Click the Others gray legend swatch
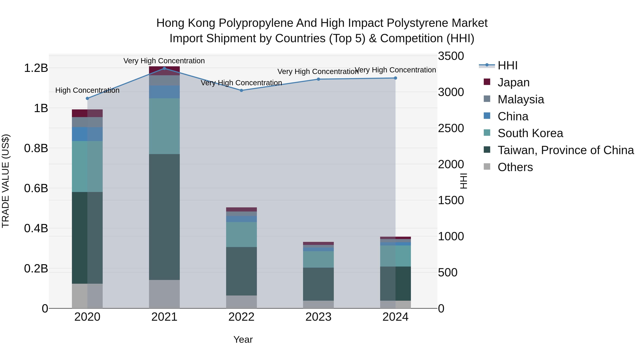644x362 pixels. pyautogui.click(x=487, y=166)
